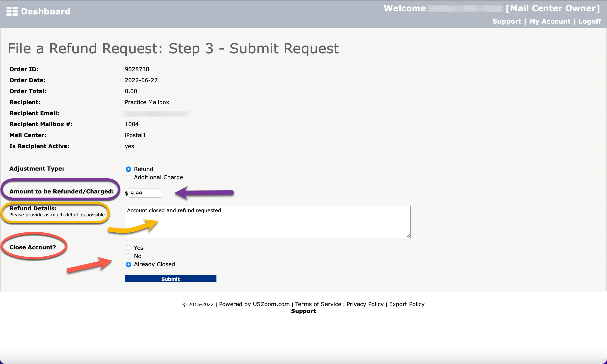Select No for Close Account
607x364 pixels.
pos(128,256)
